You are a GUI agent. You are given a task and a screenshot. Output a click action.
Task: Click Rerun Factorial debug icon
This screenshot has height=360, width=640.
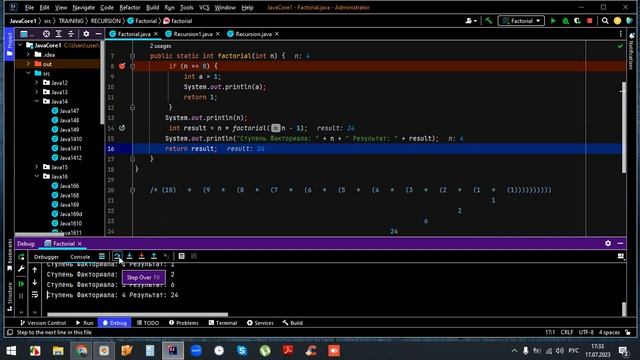[21, 257]
